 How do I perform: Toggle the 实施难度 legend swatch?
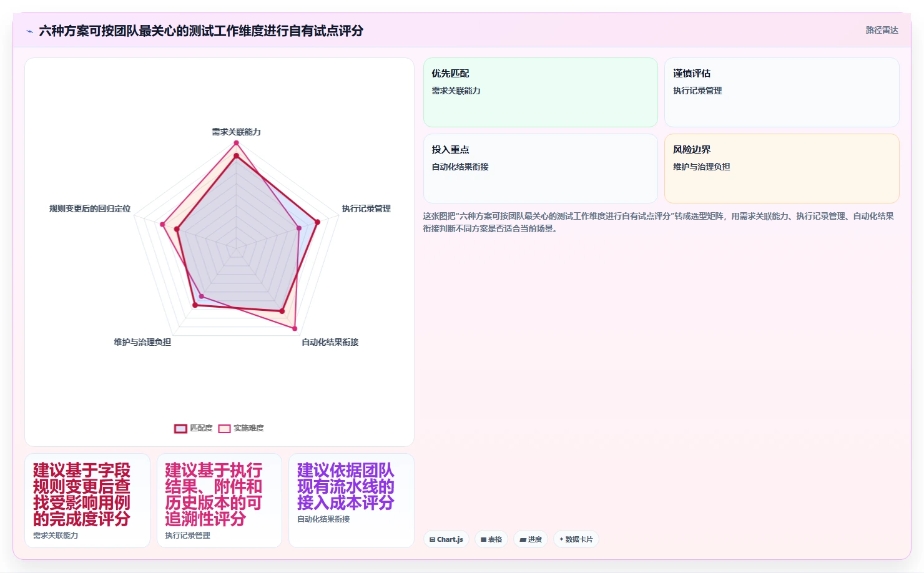pyautogui.click(x=224, y=429)
